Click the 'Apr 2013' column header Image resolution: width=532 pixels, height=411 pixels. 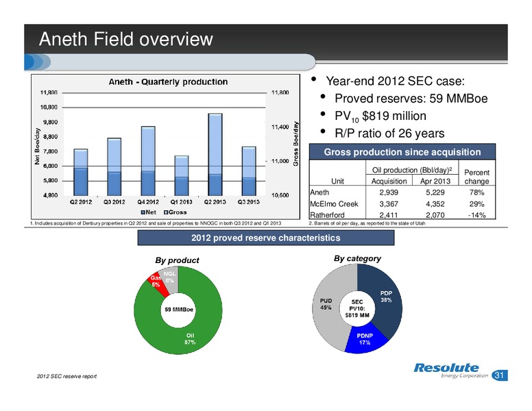pos(435,181)
